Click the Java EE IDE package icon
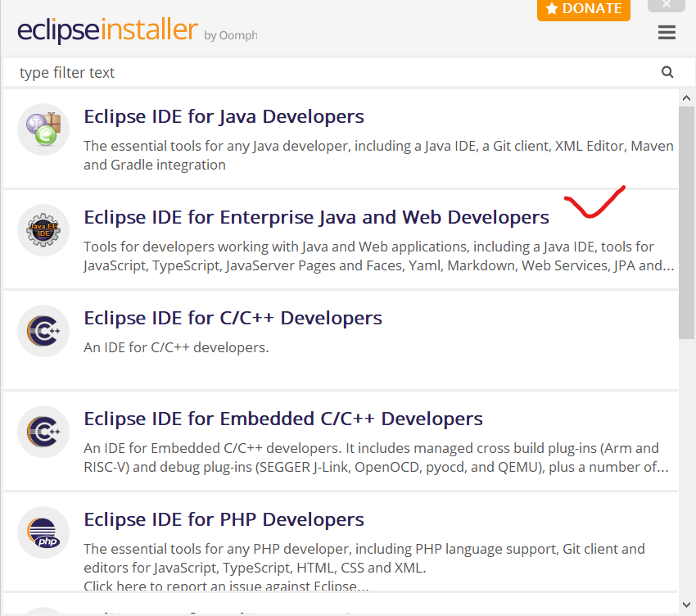The width and height of the screenshot is (696, 616). coord(43,229)
